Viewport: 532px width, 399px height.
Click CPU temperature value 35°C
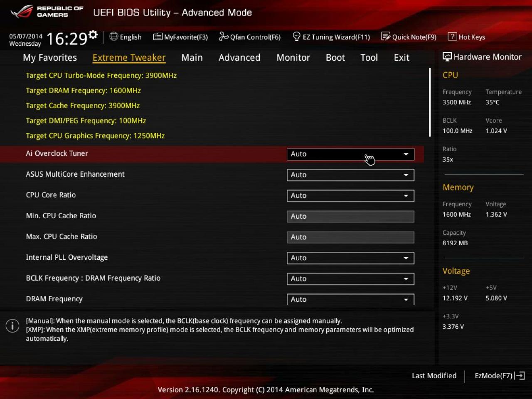click(x=493, y=102)
